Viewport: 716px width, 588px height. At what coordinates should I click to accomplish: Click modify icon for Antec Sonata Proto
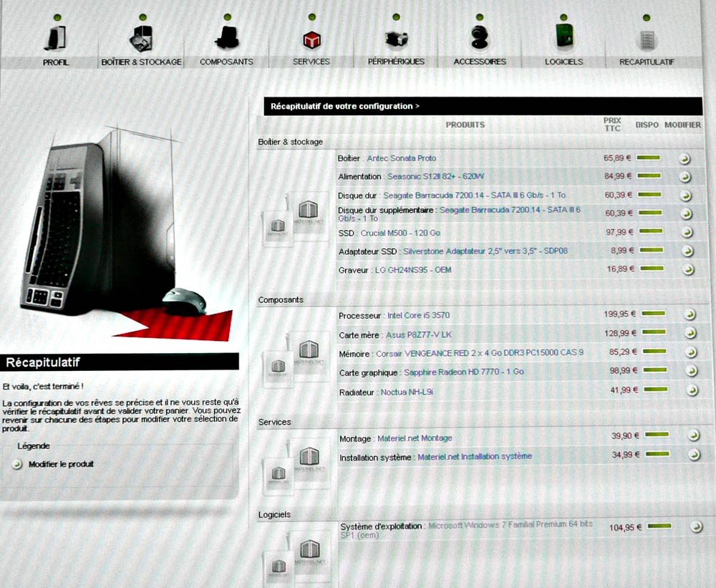pos(684,158)
